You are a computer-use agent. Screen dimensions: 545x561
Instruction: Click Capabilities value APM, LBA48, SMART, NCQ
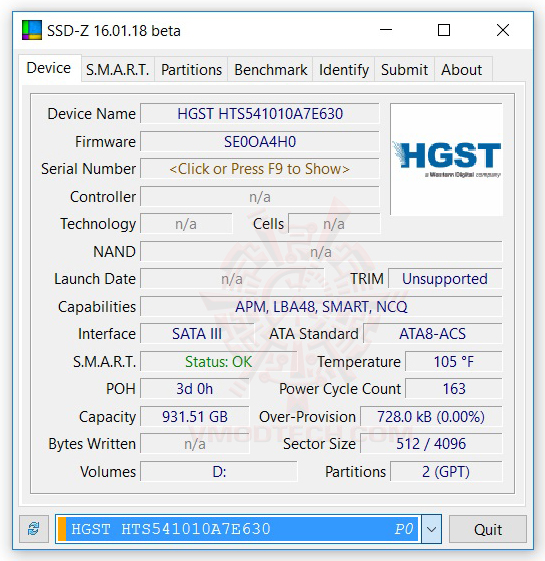coord(321,307)
